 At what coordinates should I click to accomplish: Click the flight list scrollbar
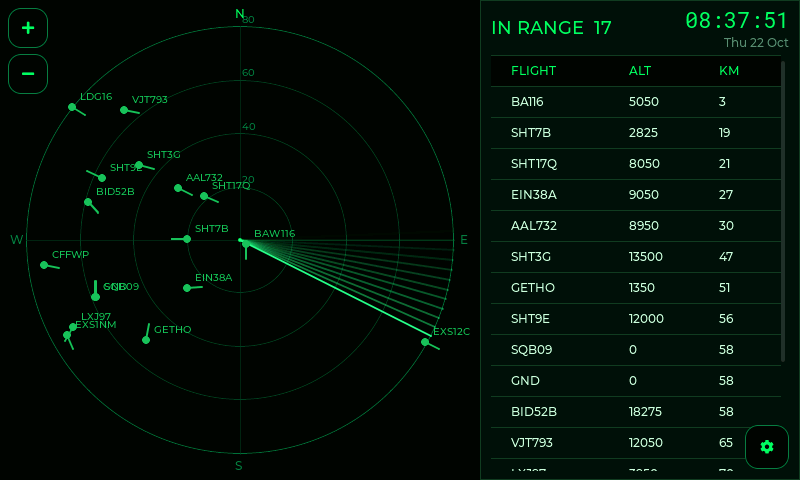click(783, 212)
